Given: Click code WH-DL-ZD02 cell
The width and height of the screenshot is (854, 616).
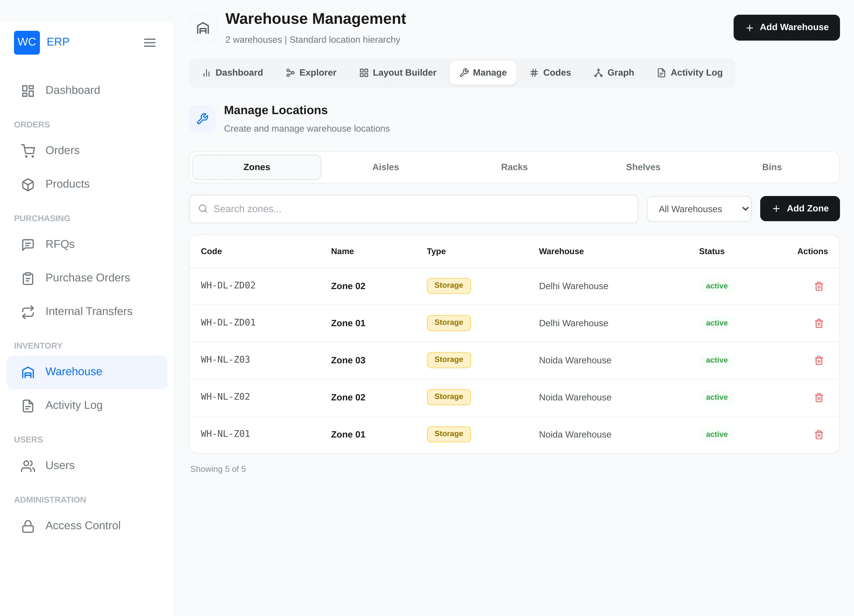Looking at the screenshot, I should [x=228, y=285].
